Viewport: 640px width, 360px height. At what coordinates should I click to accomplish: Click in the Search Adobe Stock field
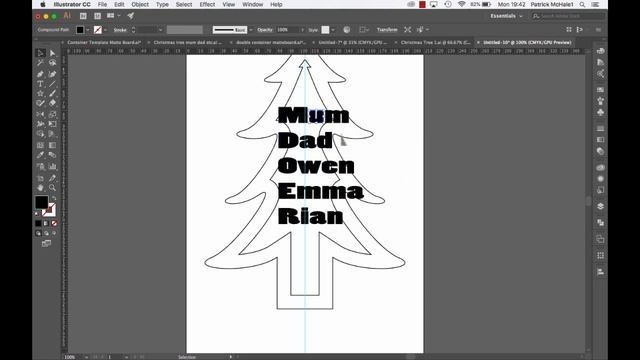568,16
